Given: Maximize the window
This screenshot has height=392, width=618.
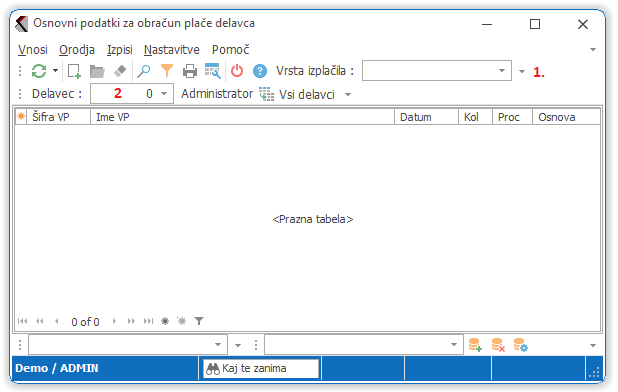Looking at the screenshot, I should tap(535, 24).
